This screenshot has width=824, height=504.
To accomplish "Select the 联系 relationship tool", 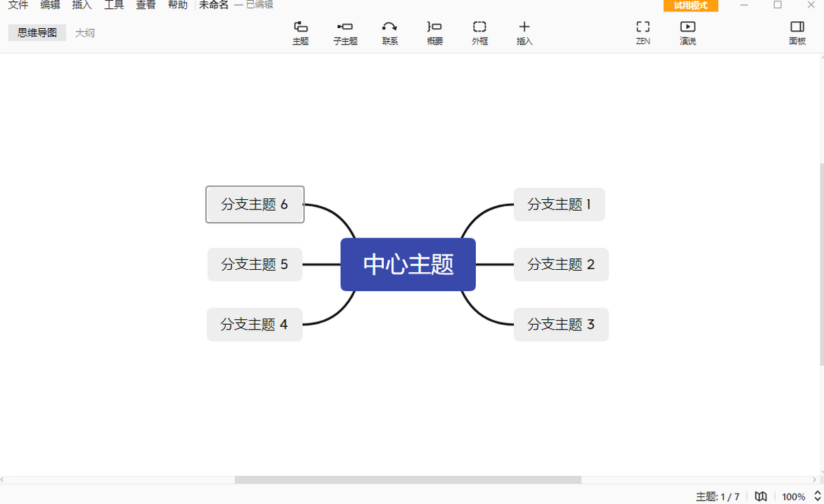I will (x=390, y=32).
